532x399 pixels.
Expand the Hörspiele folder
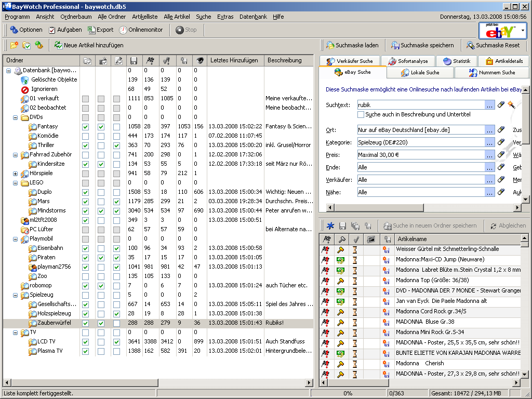pos(15,174)
